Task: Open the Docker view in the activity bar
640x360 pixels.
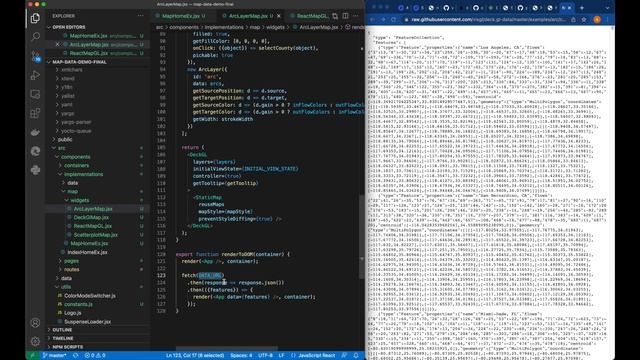Action: (36, 132)
